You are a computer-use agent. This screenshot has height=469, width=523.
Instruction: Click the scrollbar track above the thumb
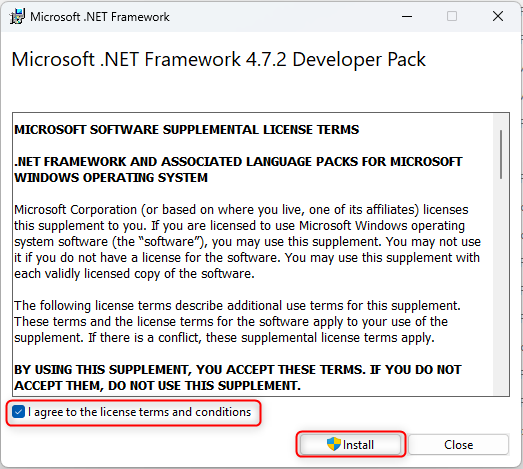pyautogui.click(x=501, y=122)
